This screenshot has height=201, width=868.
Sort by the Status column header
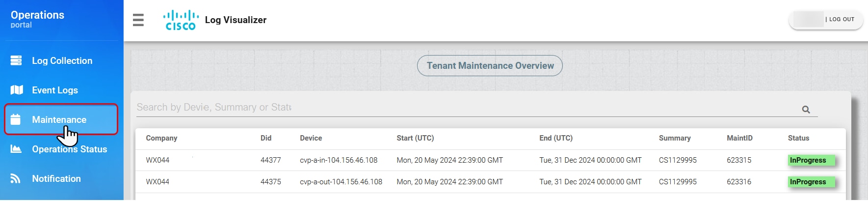[x=798, y=138]
